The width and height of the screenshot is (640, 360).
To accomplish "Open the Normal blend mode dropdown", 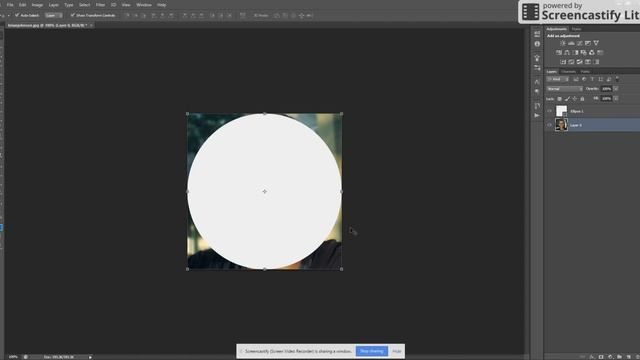I will tap(564, 89).
